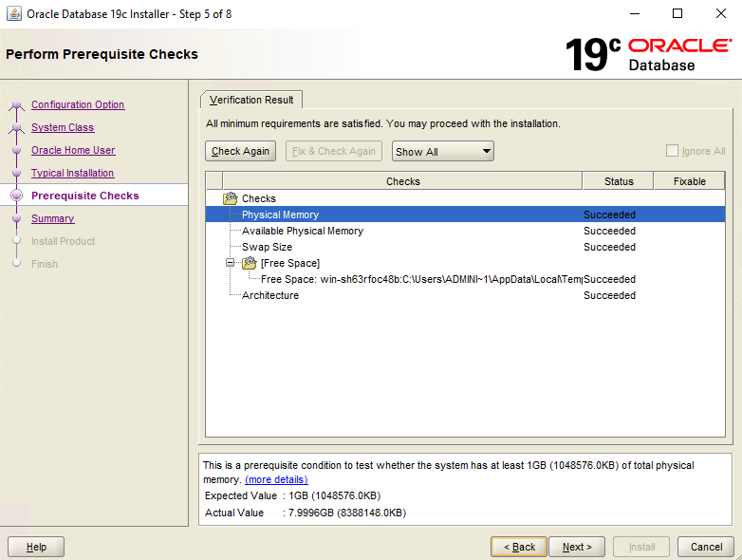Click the Back button
Screen dimensions: 742x560
(x=519, y=547)
